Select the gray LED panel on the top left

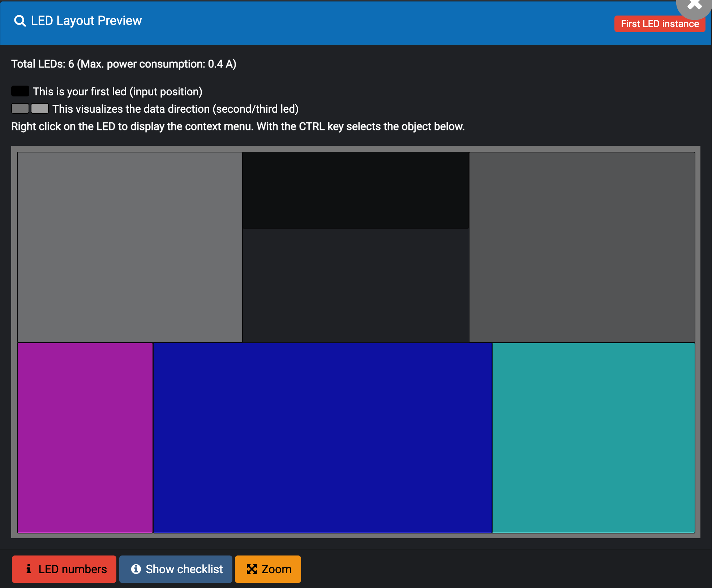[x=129, y=247]
